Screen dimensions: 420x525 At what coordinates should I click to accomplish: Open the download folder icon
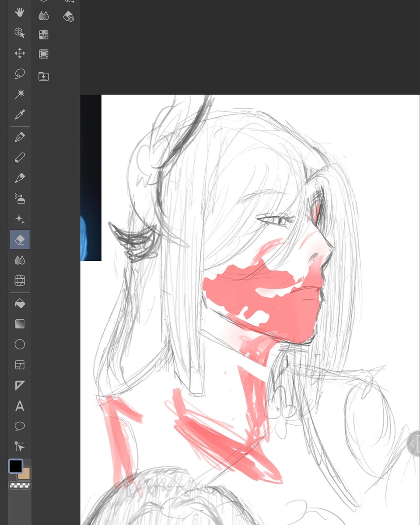[43, 77]
